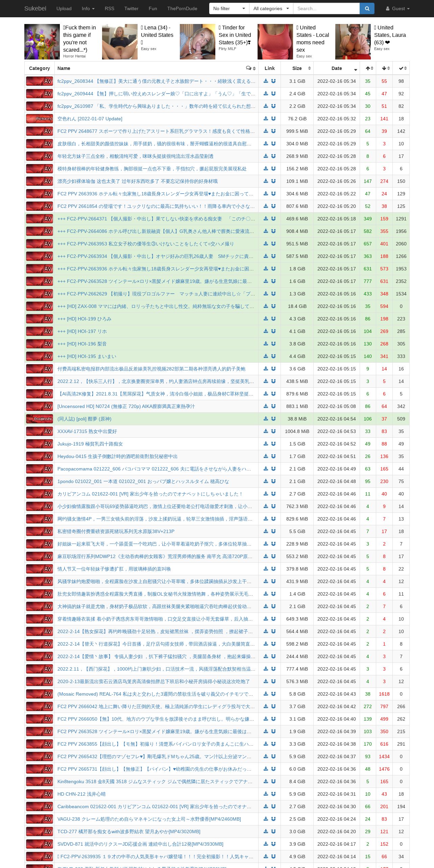Focus the Search input field
This screenshot has width=434, height=868.
[x=326, y=8]
